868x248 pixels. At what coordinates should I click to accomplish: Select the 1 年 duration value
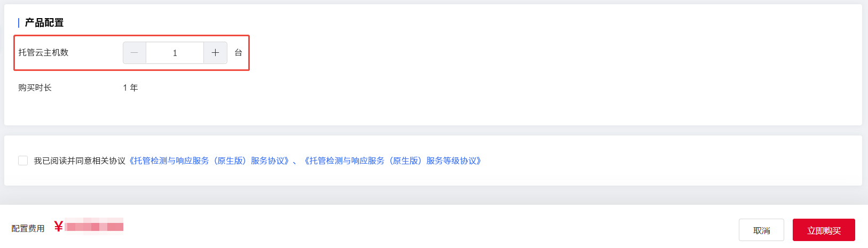coord(130,87)
